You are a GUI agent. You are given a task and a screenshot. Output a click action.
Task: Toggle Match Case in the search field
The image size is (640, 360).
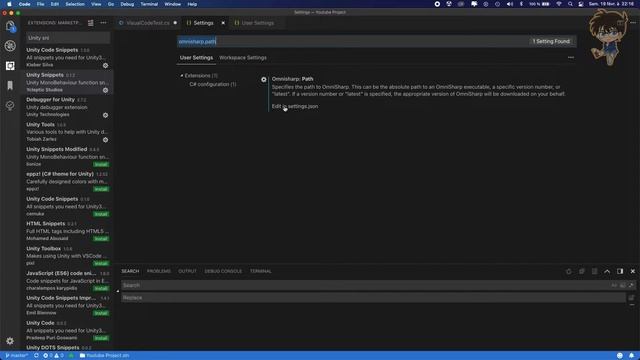614,285
